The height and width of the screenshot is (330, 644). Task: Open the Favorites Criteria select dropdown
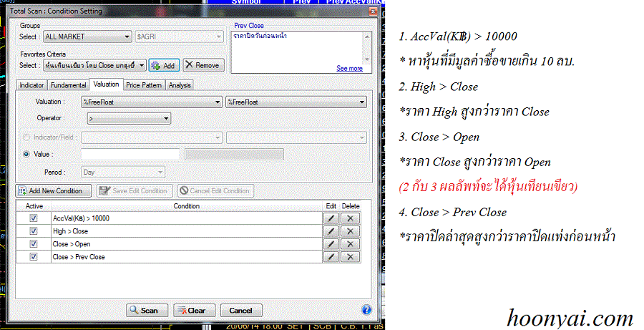(94, 65)
